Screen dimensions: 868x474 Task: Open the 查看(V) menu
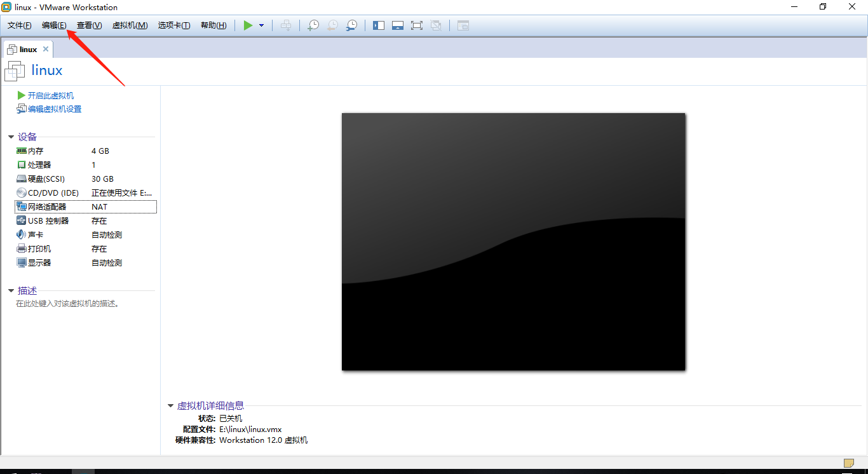click(89, 25)
